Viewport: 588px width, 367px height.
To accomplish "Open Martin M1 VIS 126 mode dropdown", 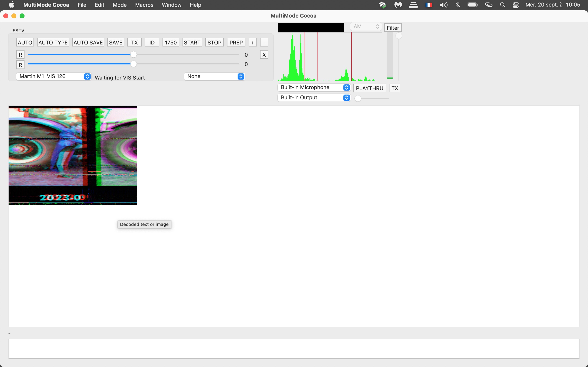I will pos(54,76).
